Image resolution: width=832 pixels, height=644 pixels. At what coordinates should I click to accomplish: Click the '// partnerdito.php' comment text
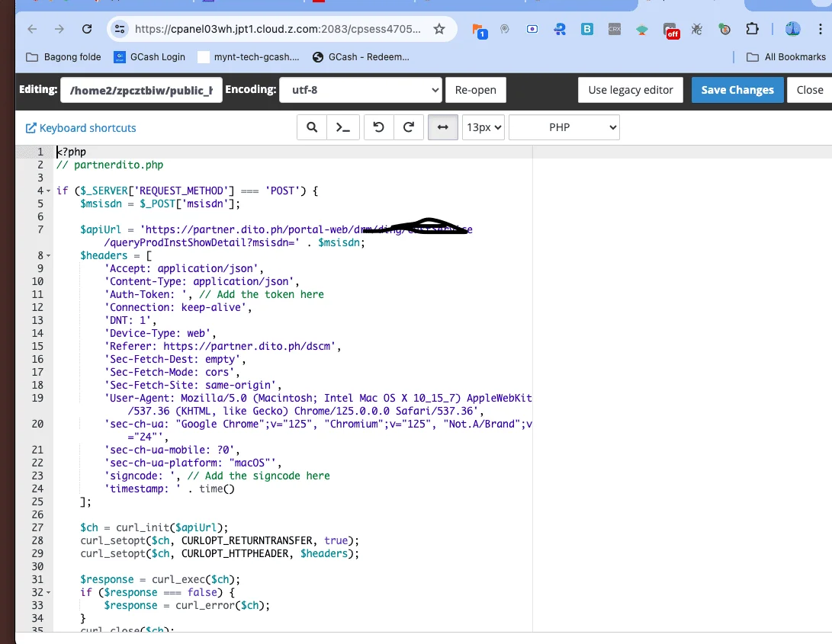tap(110, 165)
